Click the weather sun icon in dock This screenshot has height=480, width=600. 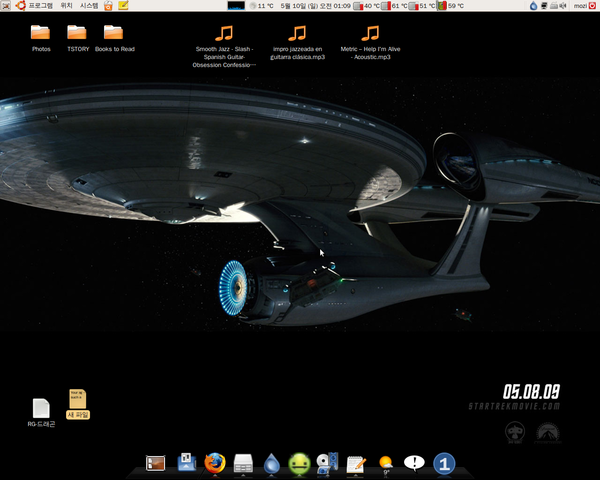386,463
